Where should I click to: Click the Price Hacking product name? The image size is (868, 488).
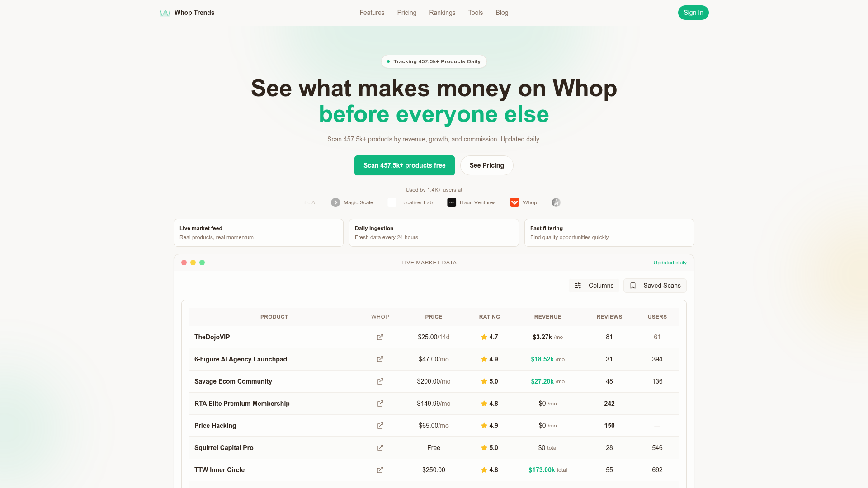point(215,426)
